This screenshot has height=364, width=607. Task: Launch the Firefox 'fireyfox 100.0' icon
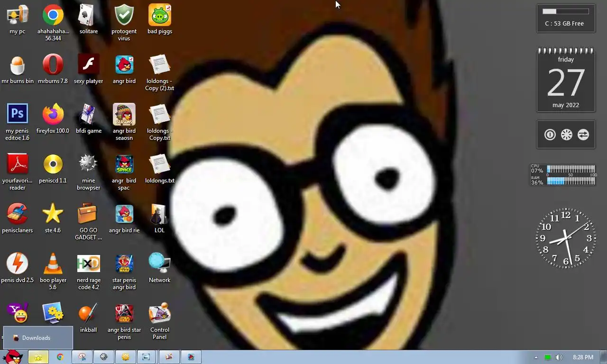53,119
